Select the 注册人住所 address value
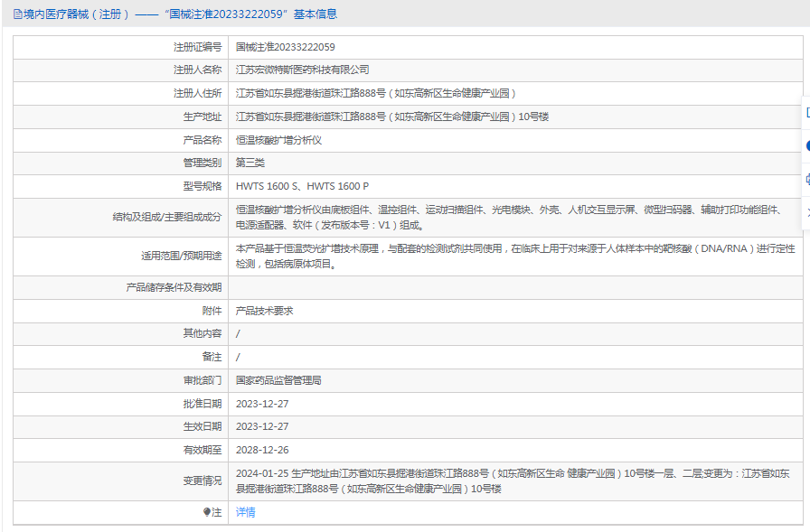The image size is (810, 532). tap(376, 93)
